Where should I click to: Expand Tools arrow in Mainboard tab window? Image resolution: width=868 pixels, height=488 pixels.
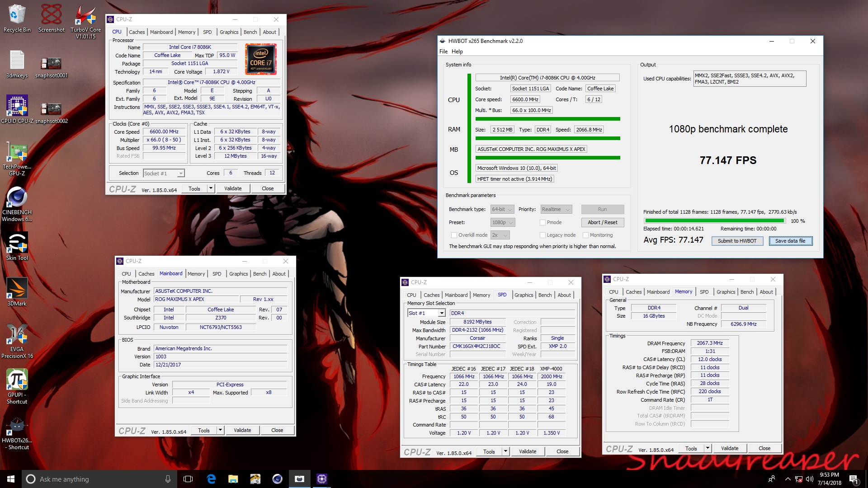pos(220,430)
